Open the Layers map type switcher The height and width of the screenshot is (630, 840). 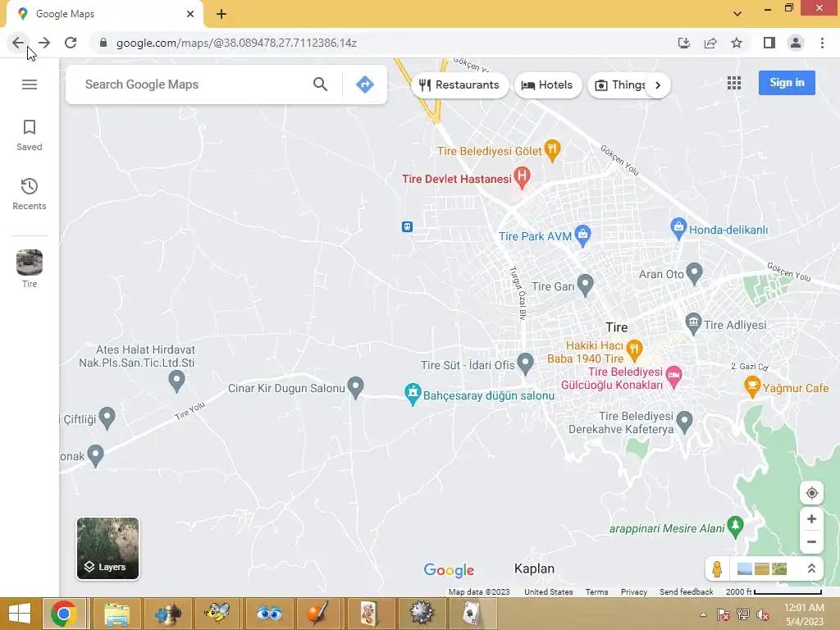[x=107, y=548]
